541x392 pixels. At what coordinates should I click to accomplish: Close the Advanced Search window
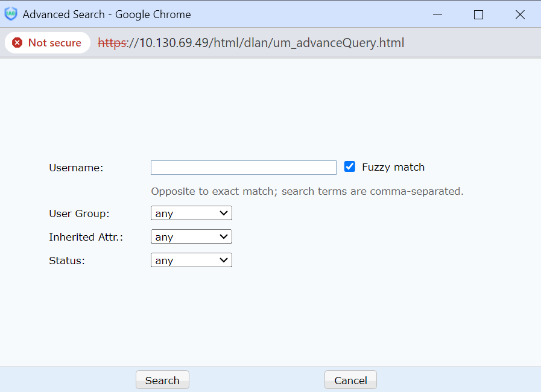(520, 14)
